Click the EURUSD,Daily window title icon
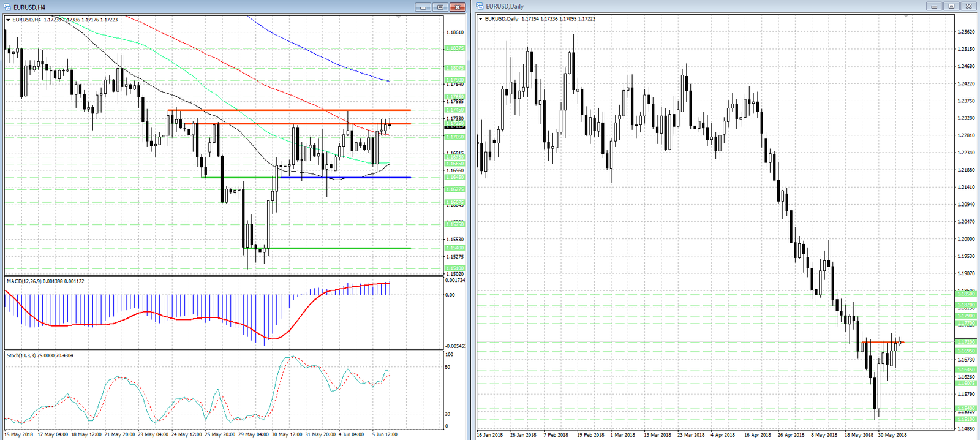The height and width of the screenshot is (440, 980). [480, 6]
